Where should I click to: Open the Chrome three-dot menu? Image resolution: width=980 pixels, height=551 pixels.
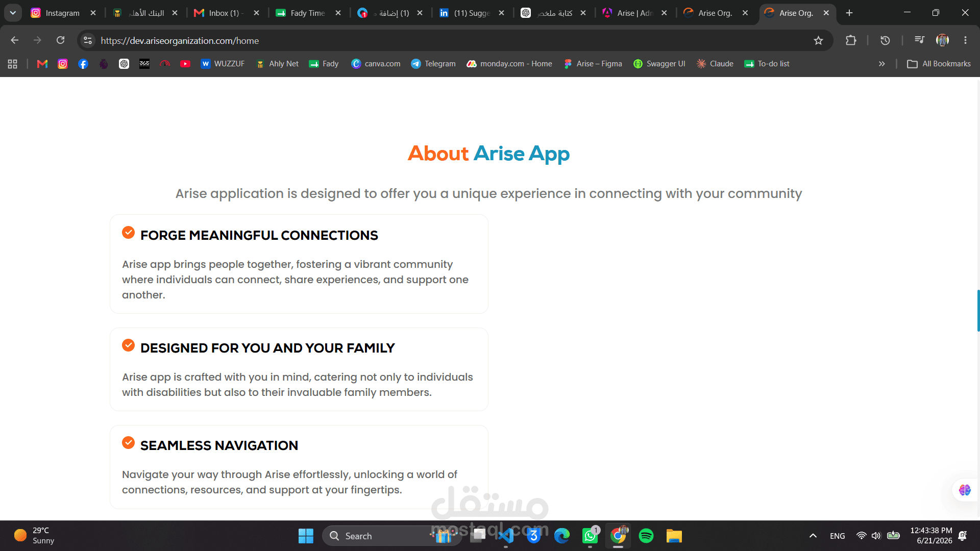[965, 40]
